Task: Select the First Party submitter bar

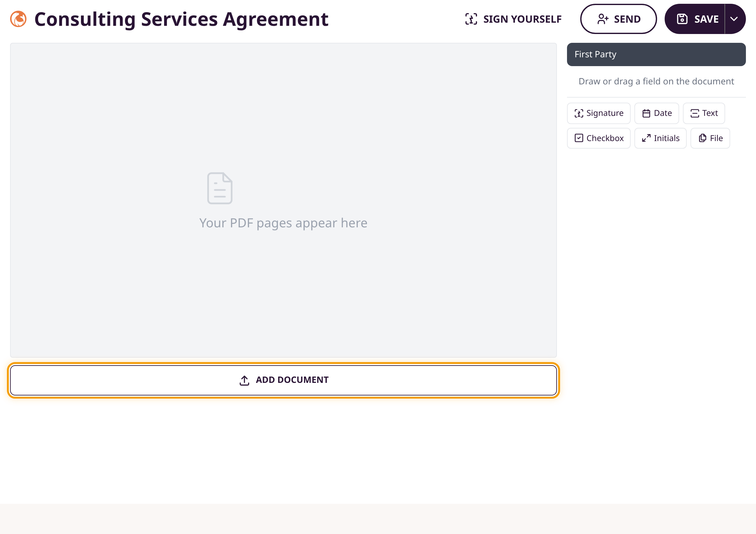Action: point(656,54)
